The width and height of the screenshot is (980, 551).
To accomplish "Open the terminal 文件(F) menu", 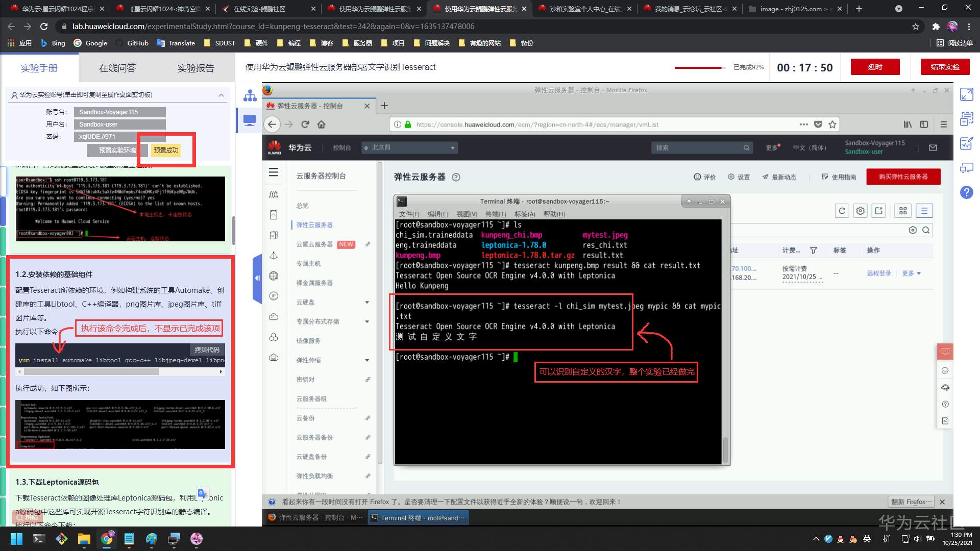I will pyautogui.click(x=409, y=214).
